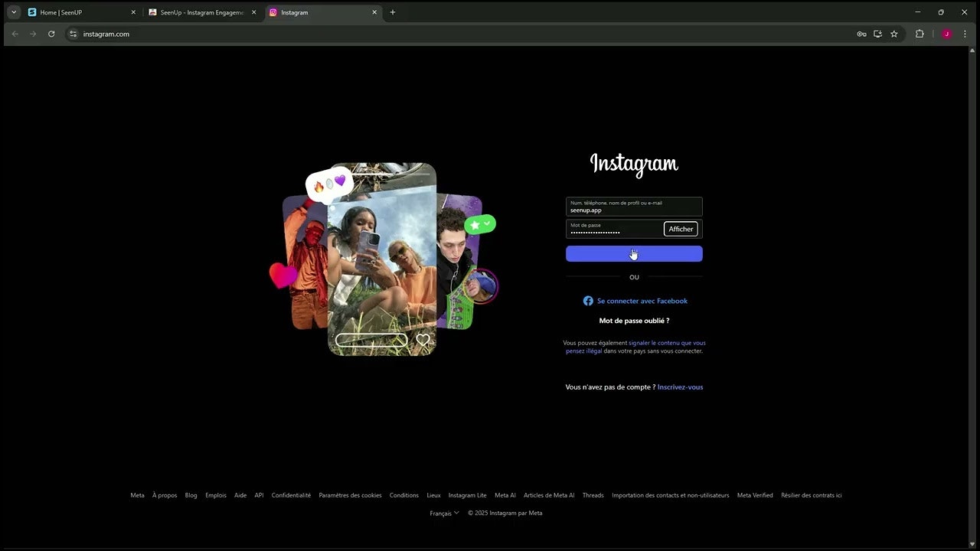980x551 pixels.
Task: Bookmark this page with the star icon
Action: click(893, 34)
